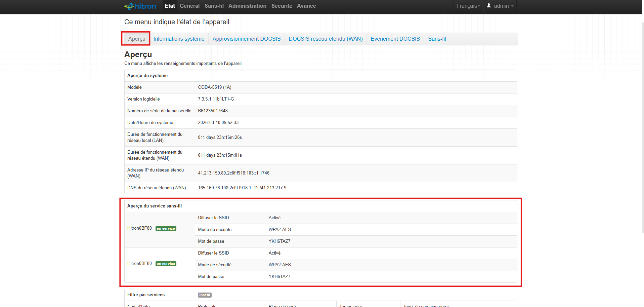Open DOCSIS réseau étendu (WAN) tab
This screenshot has width=644, height=307.
tap(326, 39)
